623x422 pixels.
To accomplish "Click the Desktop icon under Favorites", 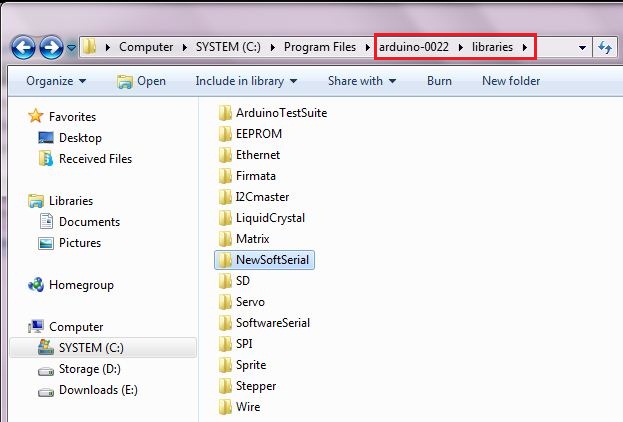I will [45, 138].
